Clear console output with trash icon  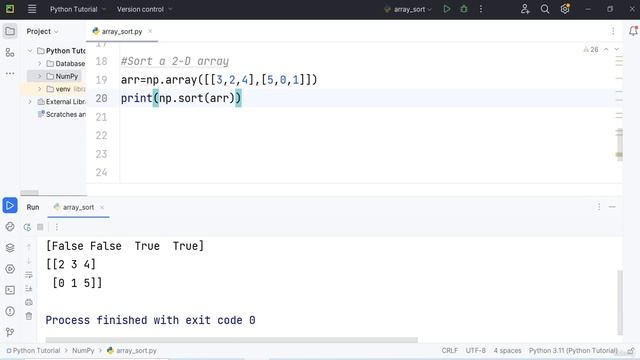[29, 316]
